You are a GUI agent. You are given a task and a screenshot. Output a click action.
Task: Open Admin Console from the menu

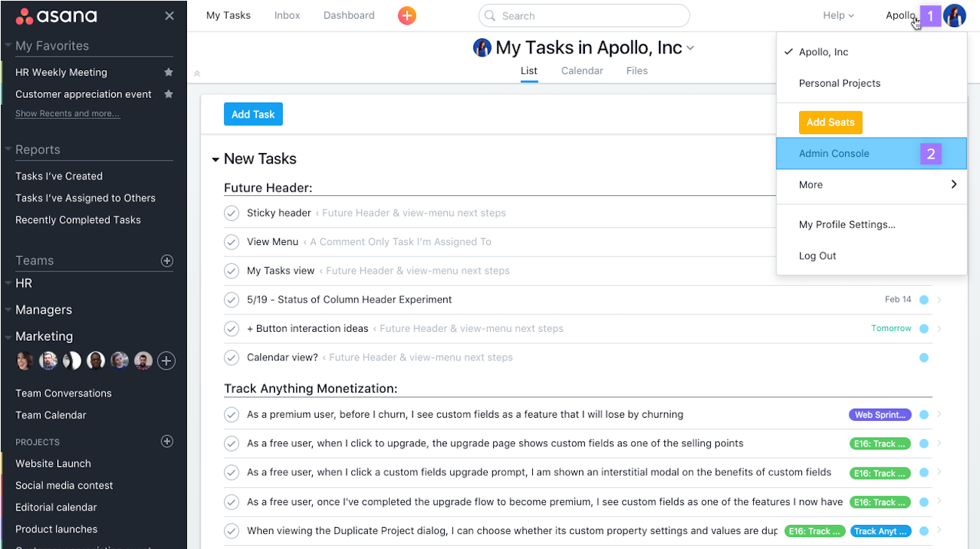point(871,154)
